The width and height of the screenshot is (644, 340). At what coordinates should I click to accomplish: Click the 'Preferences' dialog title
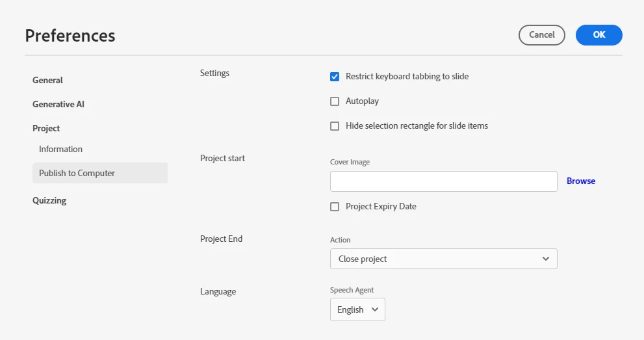(70, 36)
